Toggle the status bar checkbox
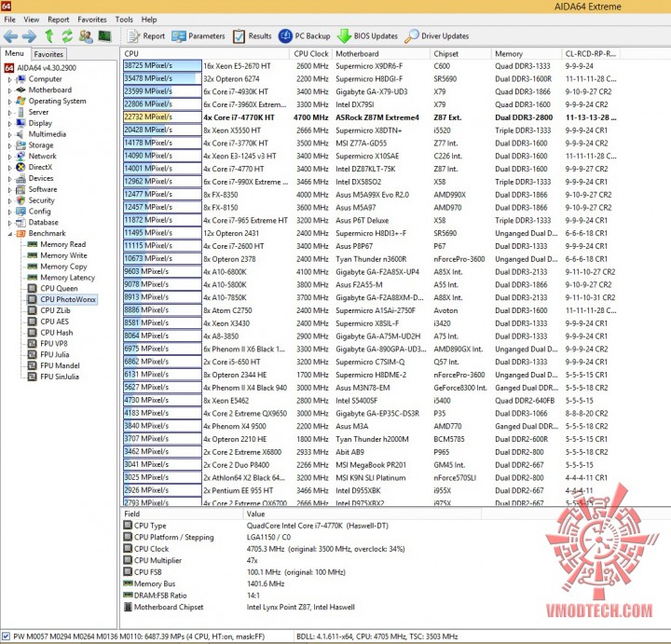Image resolution: width=671 pixels, height=644 pixels. pyautogui.click(x=6, y=637)
